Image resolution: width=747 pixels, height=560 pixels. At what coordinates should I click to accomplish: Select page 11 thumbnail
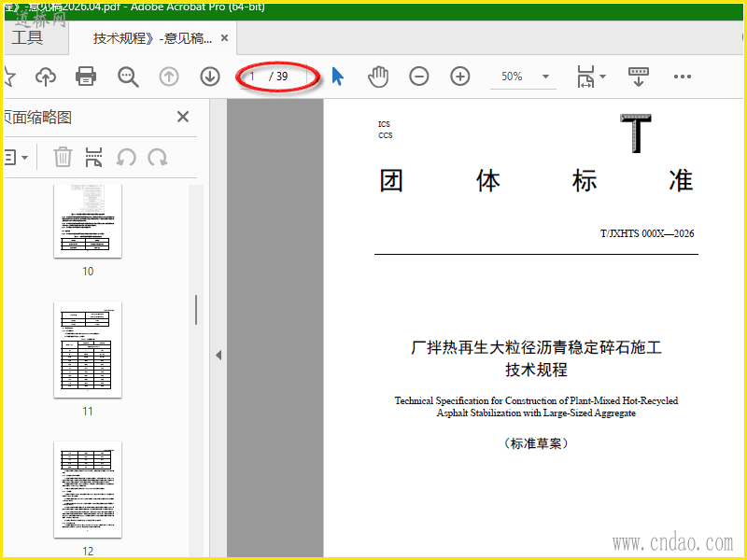click(x=88, y=349)
